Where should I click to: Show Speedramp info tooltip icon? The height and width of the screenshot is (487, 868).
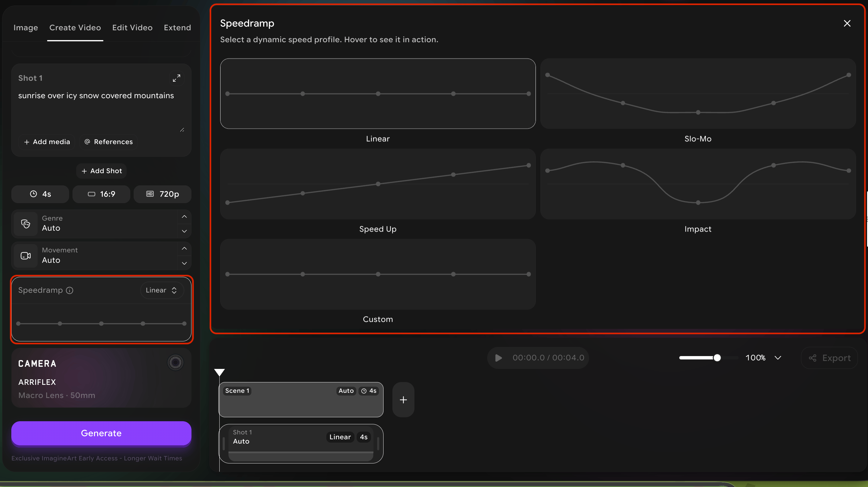(x=70, y=291)
